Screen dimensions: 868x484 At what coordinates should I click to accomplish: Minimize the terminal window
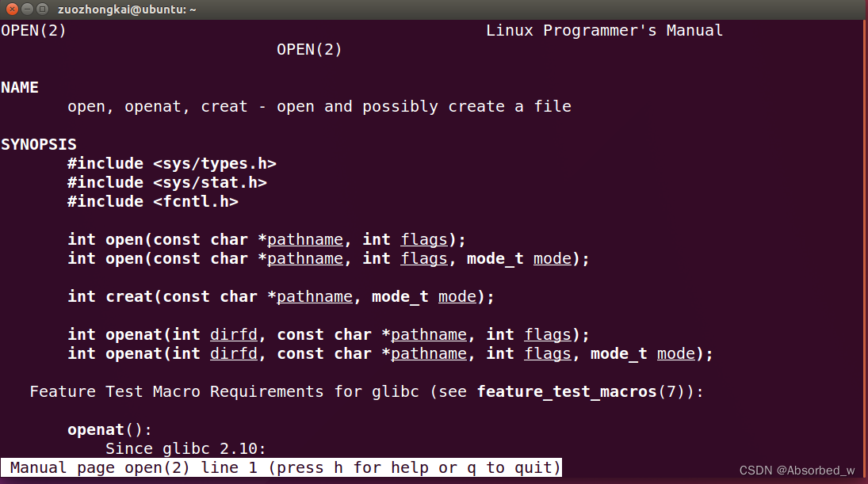tap(27, 9)
